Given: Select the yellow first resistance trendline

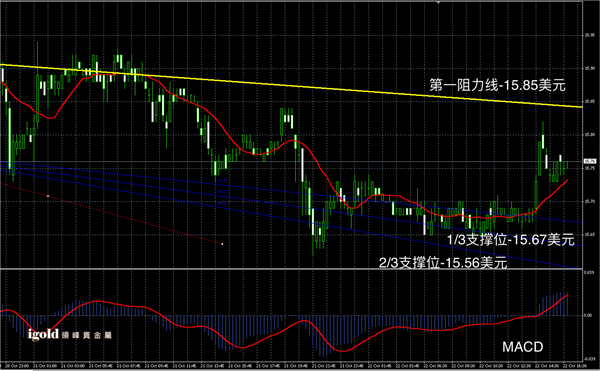Looking at the screenshot, I should pyautogui.click(x=291, y=85).
